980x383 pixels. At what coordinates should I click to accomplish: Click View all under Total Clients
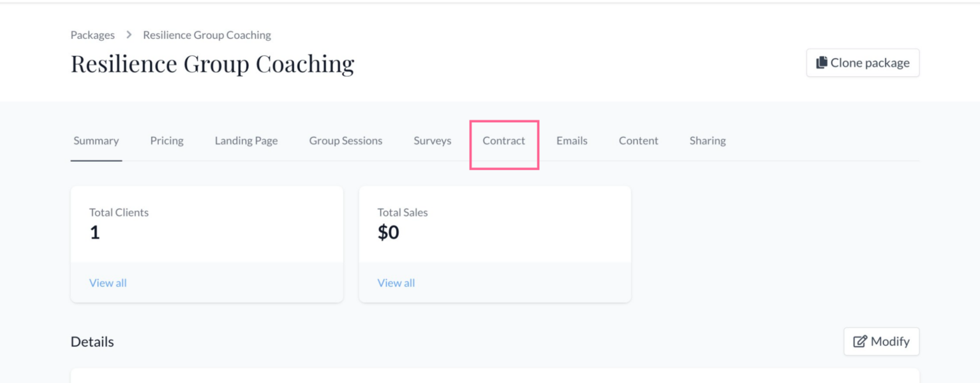(108, 282)
